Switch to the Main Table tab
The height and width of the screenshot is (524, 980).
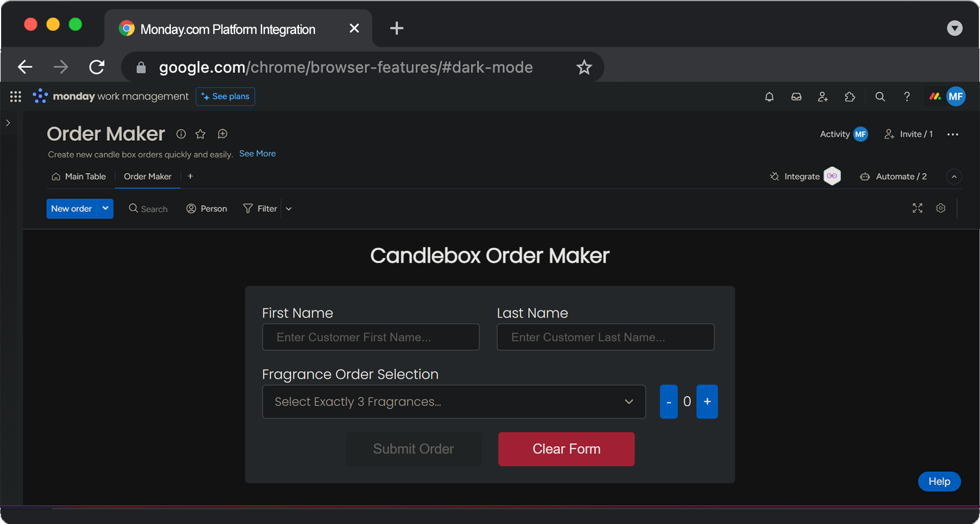79,176
